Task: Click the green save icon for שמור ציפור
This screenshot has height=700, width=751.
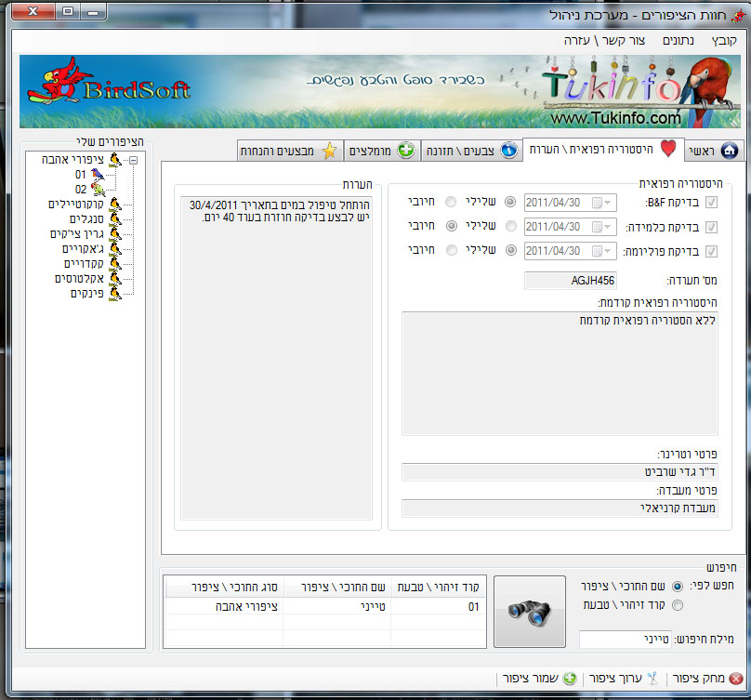Action: click(569, 679)
